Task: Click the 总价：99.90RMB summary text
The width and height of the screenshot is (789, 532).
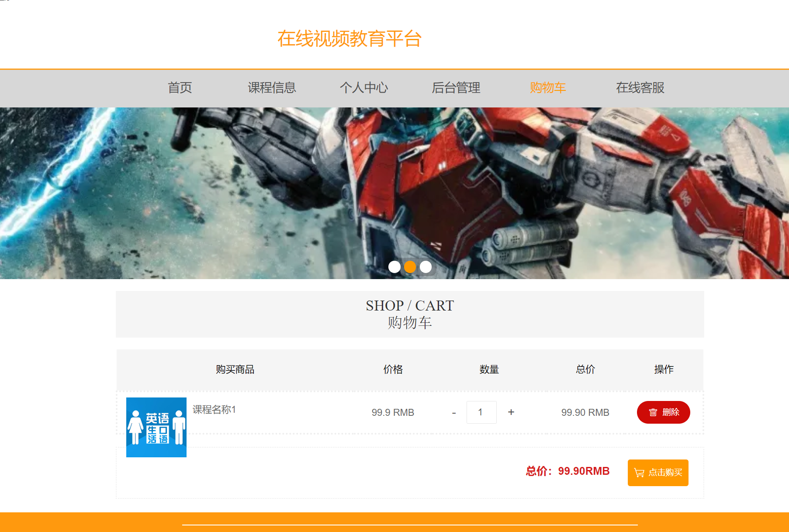Action: coord(568,471)
